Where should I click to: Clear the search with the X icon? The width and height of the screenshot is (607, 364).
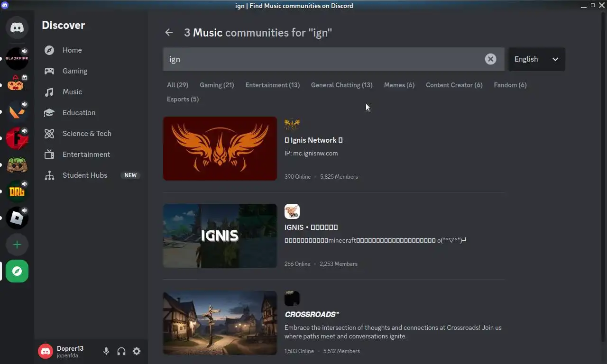(x=490, y=59)
